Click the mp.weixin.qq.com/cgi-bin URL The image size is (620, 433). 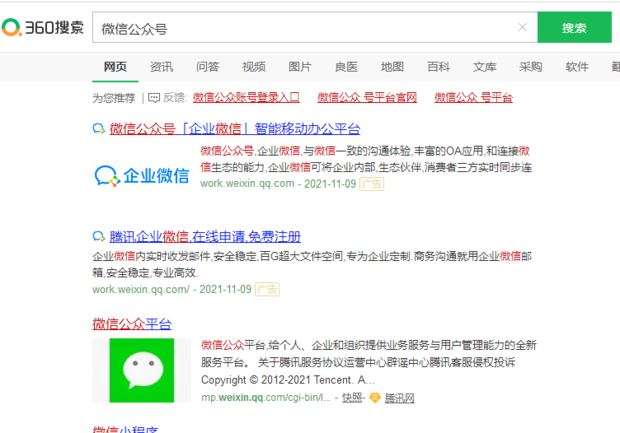(266, 398)
